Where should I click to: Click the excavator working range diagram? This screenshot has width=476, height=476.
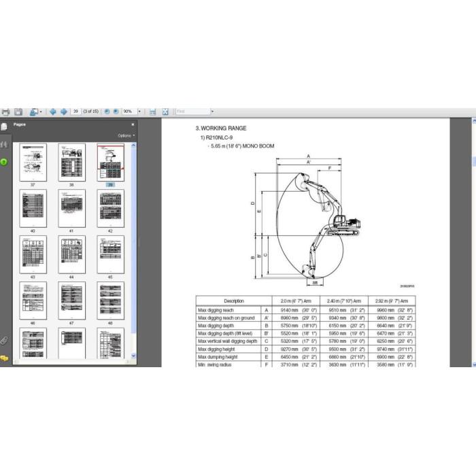point(307,221)
